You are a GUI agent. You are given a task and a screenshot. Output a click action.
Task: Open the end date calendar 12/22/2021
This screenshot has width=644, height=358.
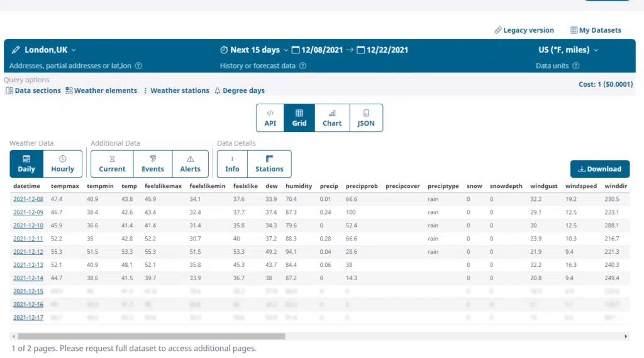(382, 50)
